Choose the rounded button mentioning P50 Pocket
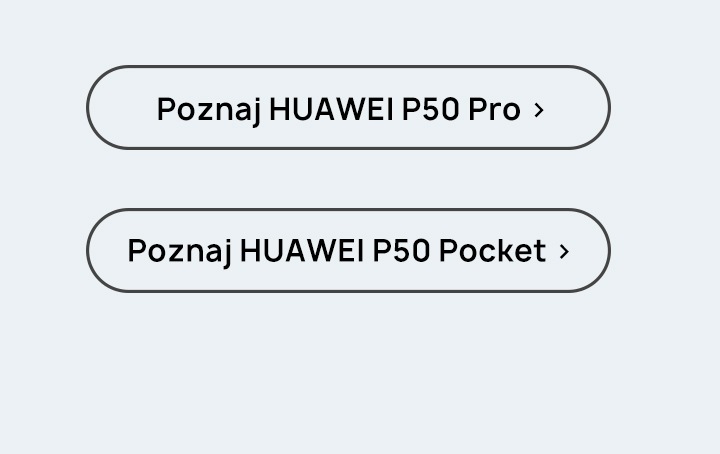Screen dimensions: 720x454 (x=348, y=251)
